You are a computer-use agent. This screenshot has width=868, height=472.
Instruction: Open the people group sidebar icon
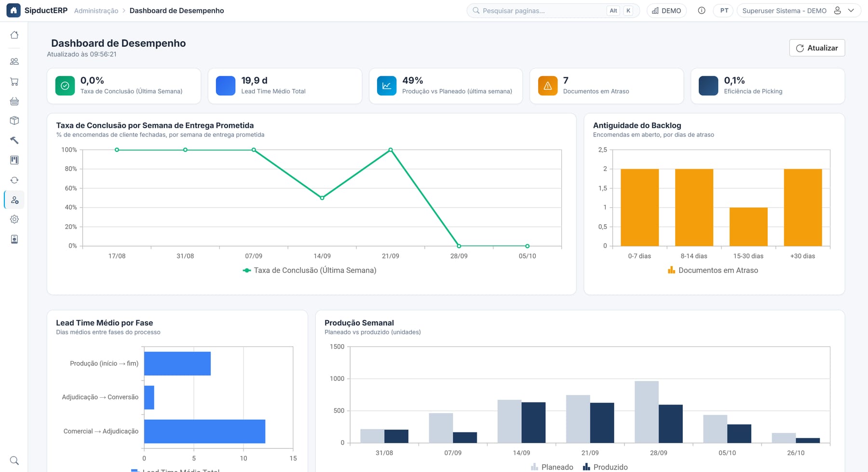[14, 61]
